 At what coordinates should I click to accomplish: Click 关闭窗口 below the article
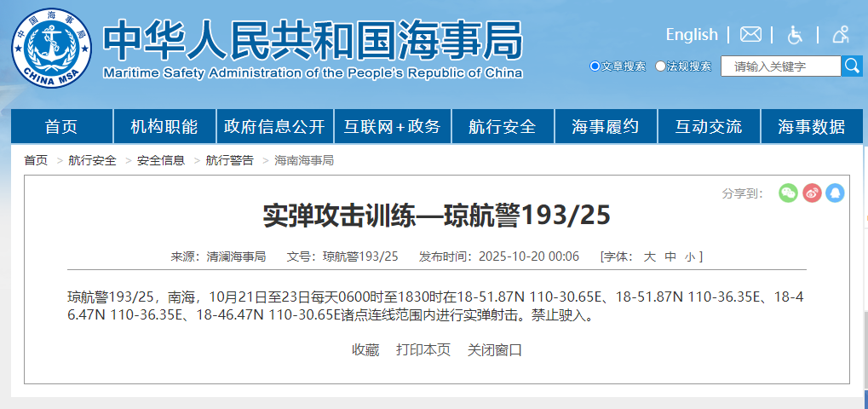pyautogui.click(x=494, y=349)
